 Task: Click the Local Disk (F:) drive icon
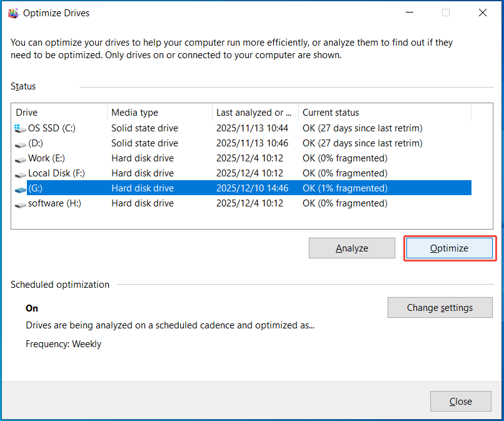pos(19,173)
